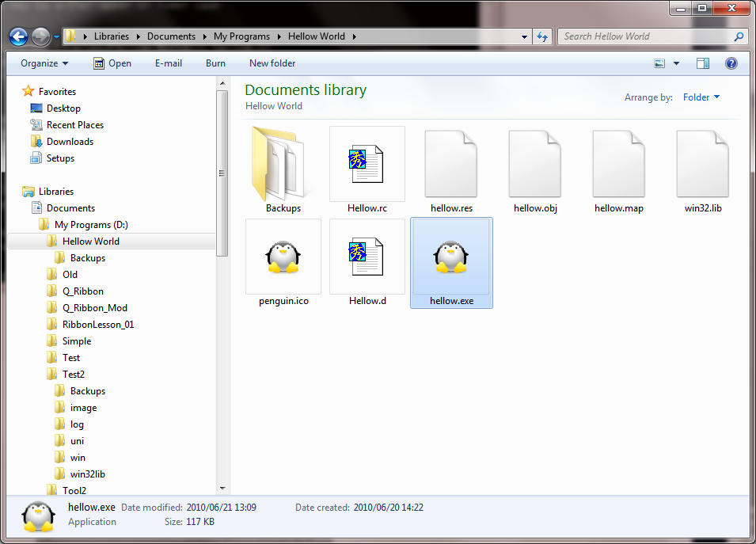Click the navigation pane scrollbar thumb
This screenshot has height=544, width=756.
222,173
